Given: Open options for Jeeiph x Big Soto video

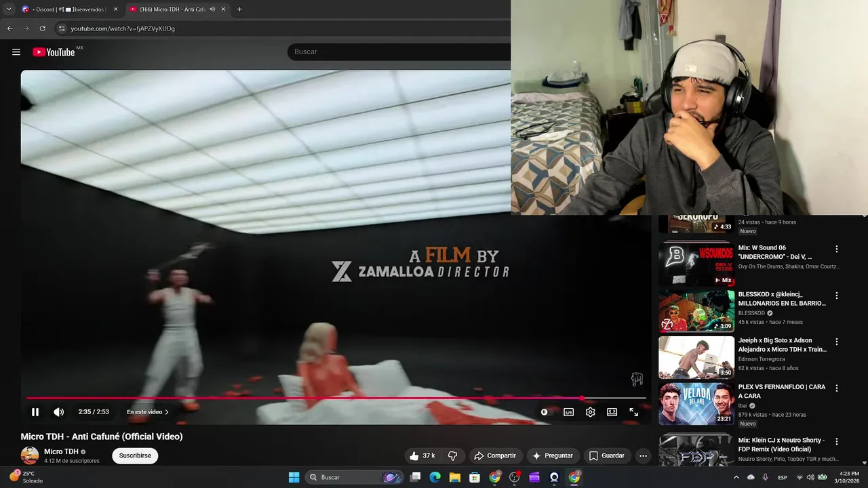Looking at the screenshot, I should [837, 342].
